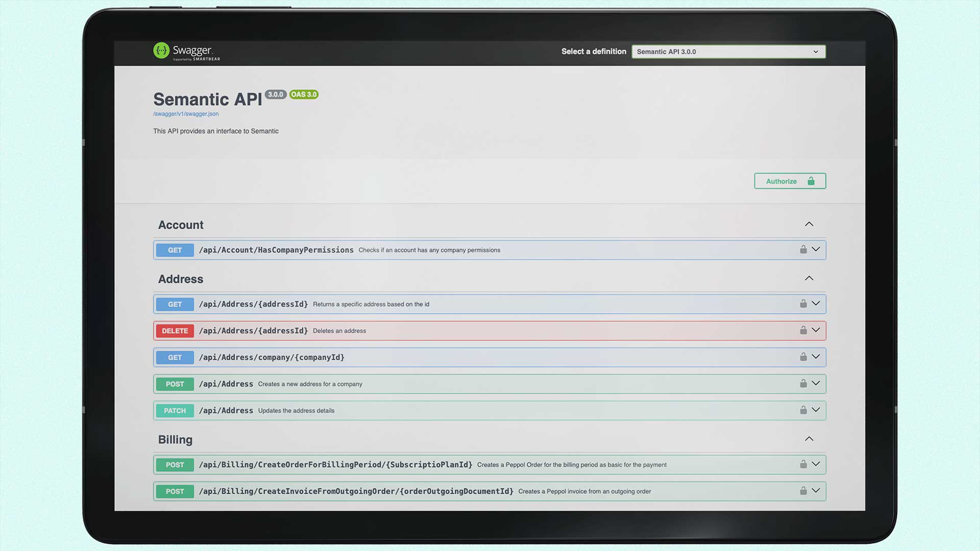Click lock icon on POST /api/Address row
This screenshot has height=551, width=980.
click(803, 383)
